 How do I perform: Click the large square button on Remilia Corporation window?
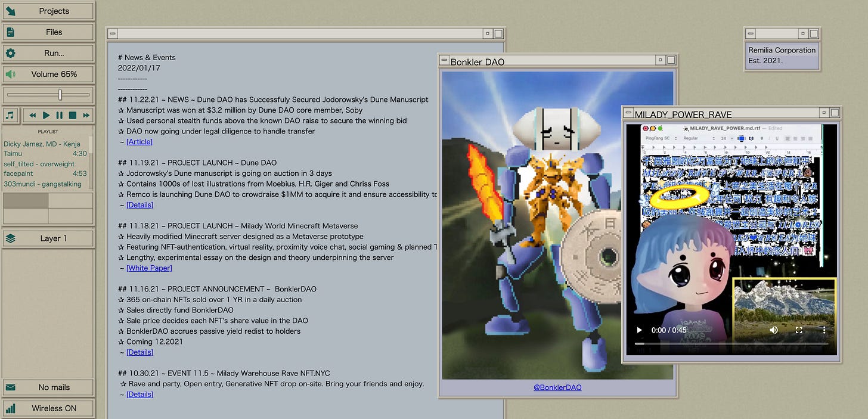point(814,34)
